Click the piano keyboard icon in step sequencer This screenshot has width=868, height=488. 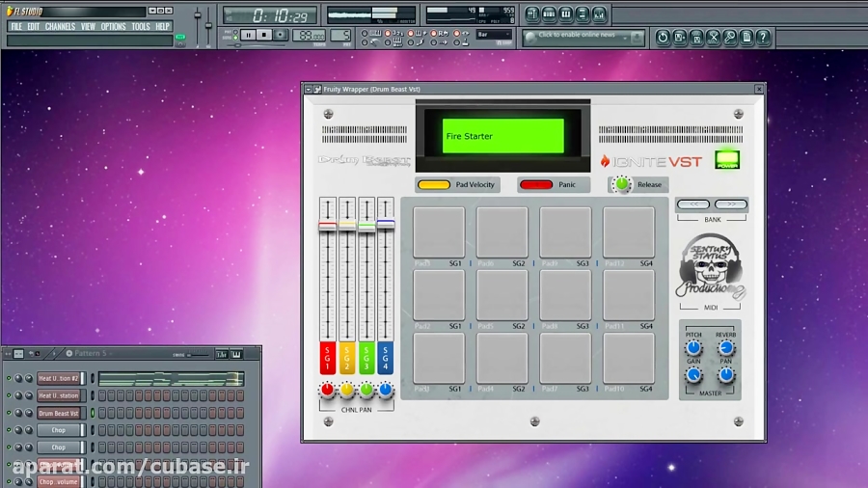(236, 354)
